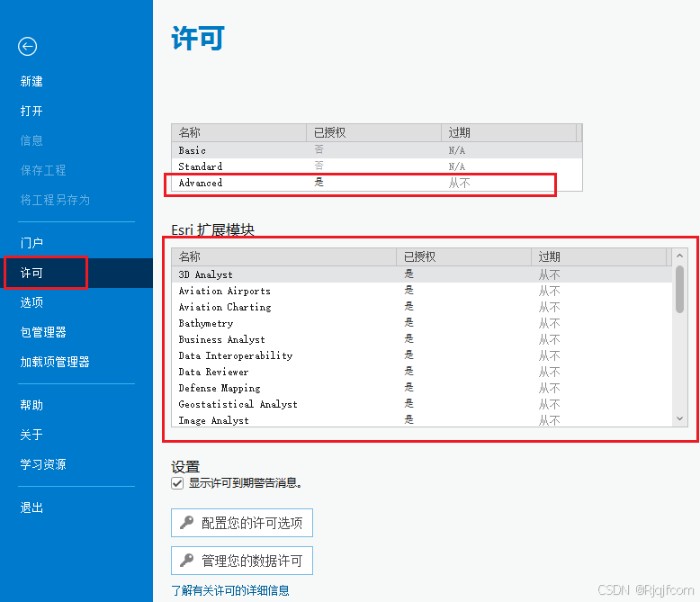Click the extensions list scroll-down arrow
The height and width of the screenshot is (602, 700).
(x=680, y=419)
